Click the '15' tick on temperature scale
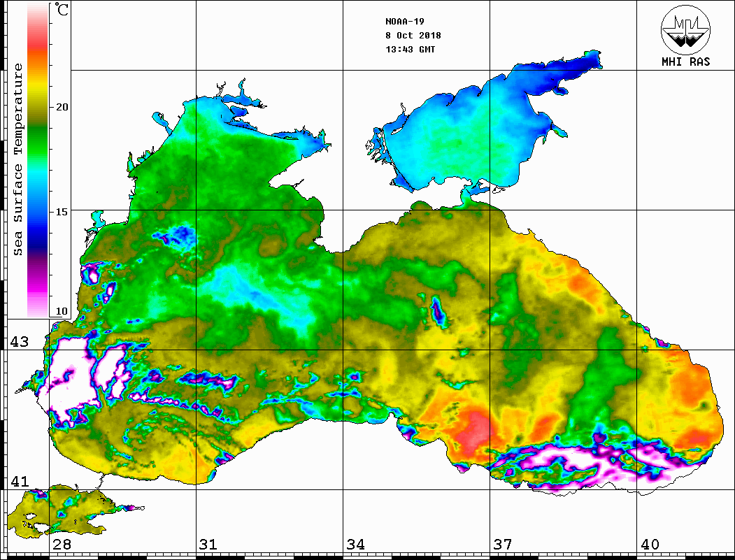The height and width of the screenshot is (560, 735). coord(62,212)
